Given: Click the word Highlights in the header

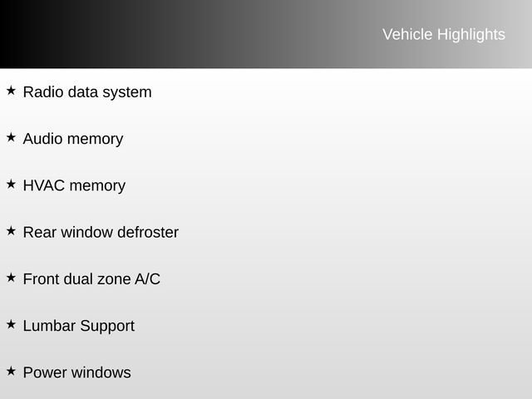Looking at the screenshot, I should coord(470,34).
